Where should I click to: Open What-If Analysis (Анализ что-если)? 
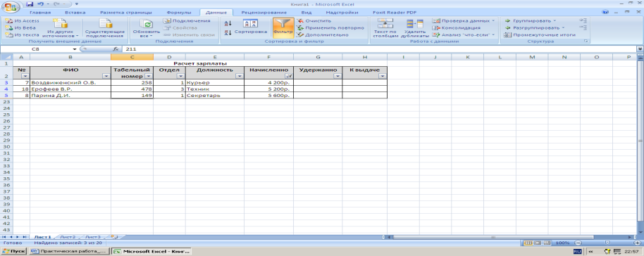464,35
